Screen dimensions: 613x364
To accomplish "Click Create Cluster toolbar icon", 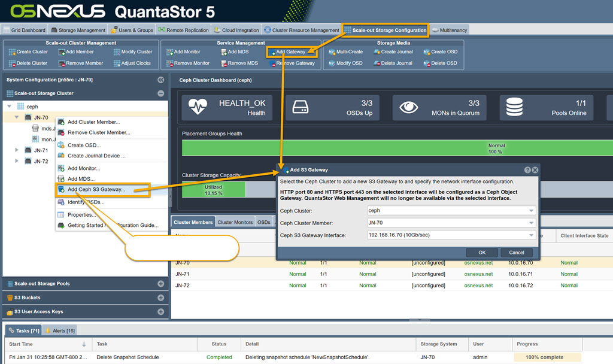I will (12, 52).
